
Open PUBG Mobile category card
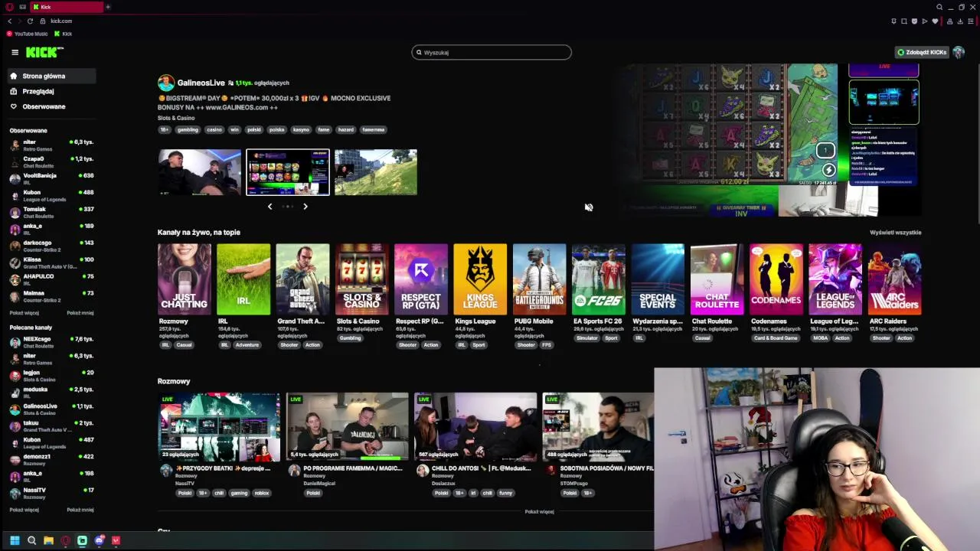[x=540, y=279]
